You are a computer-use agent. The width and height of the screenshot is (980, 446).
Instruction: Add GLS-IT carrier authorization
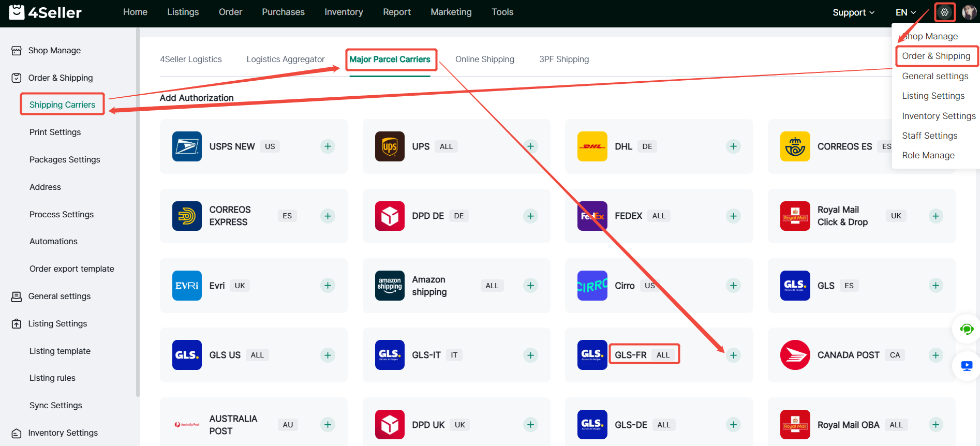[x=530, y=355]
